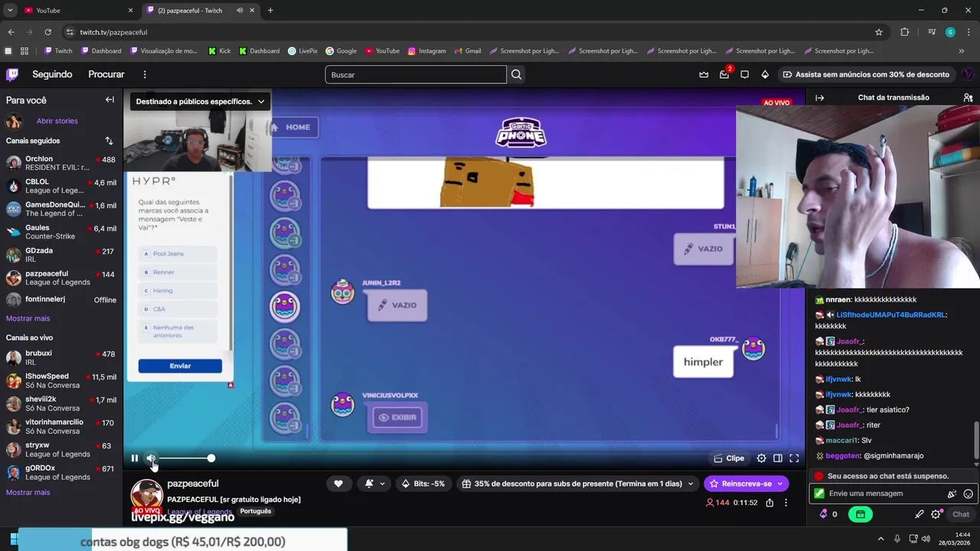
Task: Open CBLOL channel in sidebar
Action: [61, 186]
